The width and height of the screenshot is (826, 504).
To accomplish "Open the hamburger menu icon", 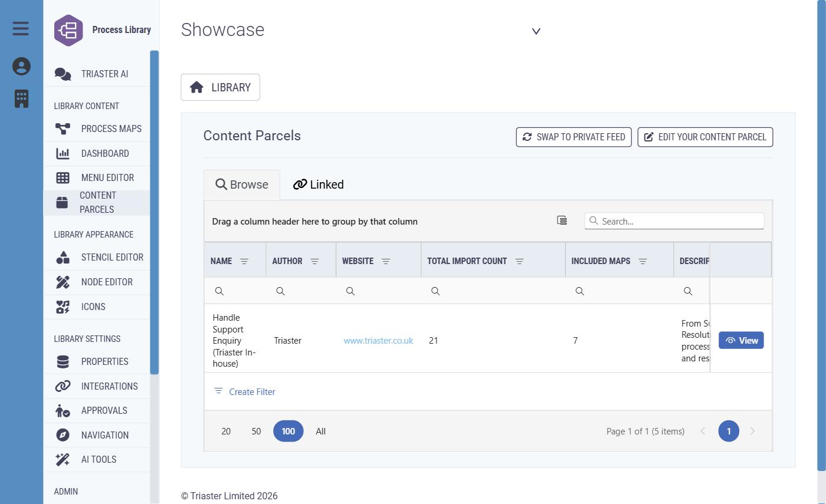I will (21, 28).
